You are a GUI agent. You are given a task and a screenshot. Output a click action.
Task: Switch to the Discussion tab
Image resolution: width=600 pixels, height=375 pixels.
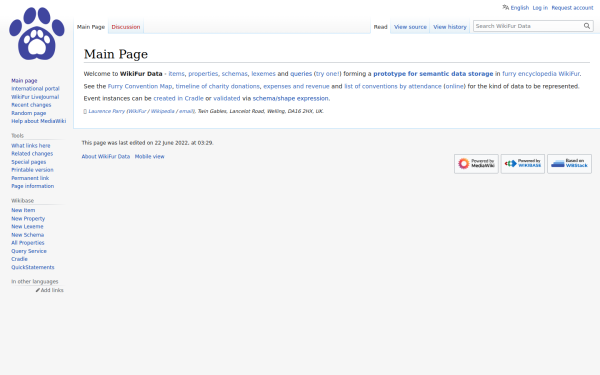[x=126, y=27]
